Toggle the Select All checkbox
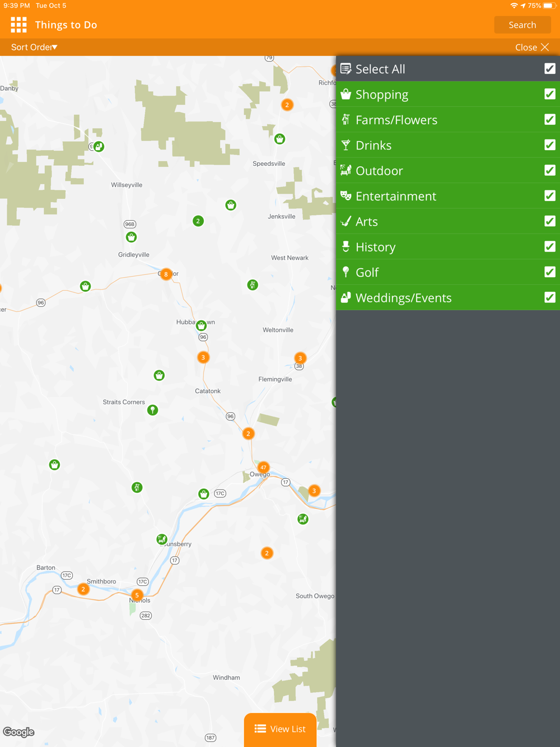 [550, 68]
